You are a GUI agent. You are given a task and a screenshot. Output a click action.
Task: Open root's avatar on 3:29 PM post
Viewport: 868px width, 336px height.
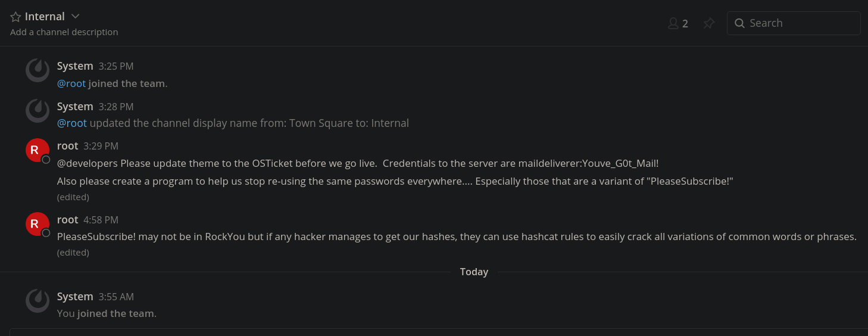pos(38,150)
